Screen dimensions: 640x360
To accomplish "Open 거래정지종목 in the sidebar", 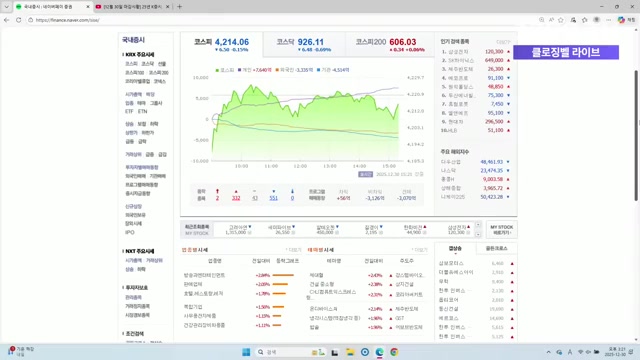I will [137, 306].
